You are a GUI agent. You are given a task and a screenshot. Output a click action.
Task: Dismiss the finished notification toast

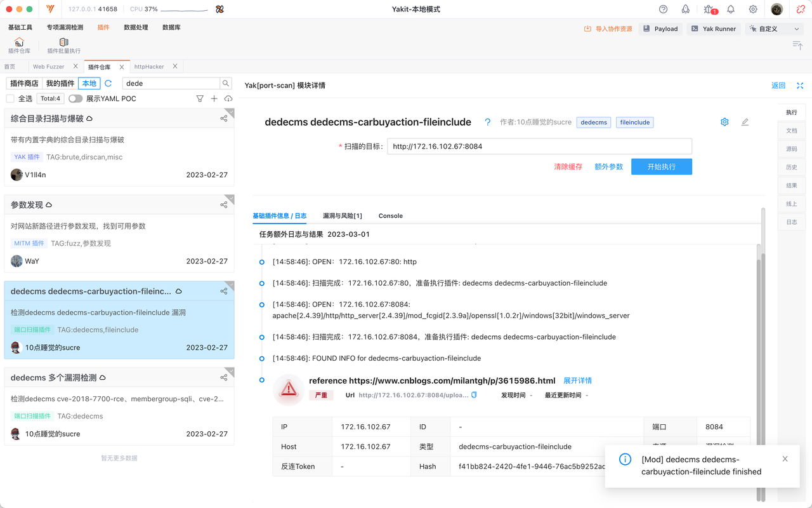pyautogui.click(x=785, y=458)
